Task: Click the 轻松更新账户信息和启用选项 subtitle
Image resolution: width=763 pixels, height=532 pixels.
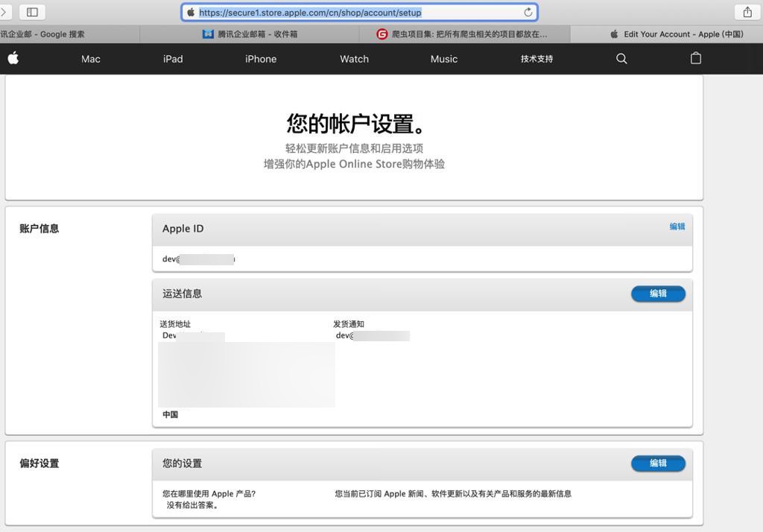Action: tap(354, 148)
